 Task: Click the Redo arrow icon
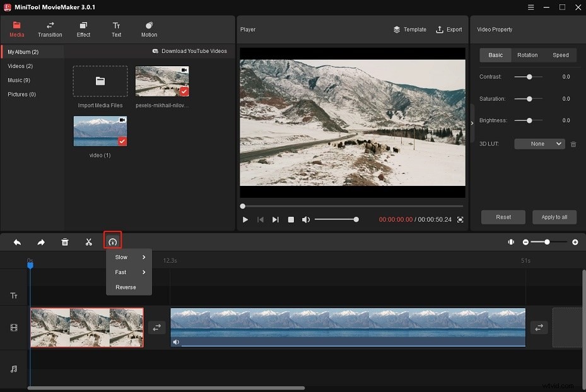tap(41, 241)
